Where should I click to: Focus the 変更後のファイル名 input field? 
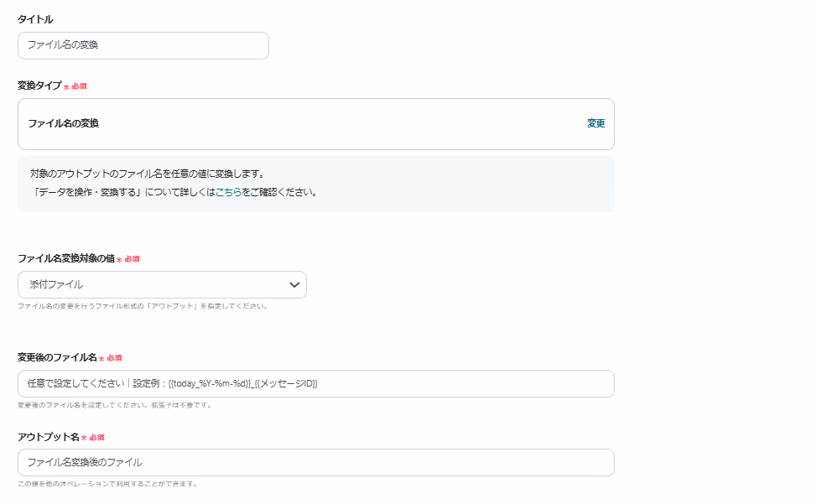pyautogui.click(x=316, y=384)
